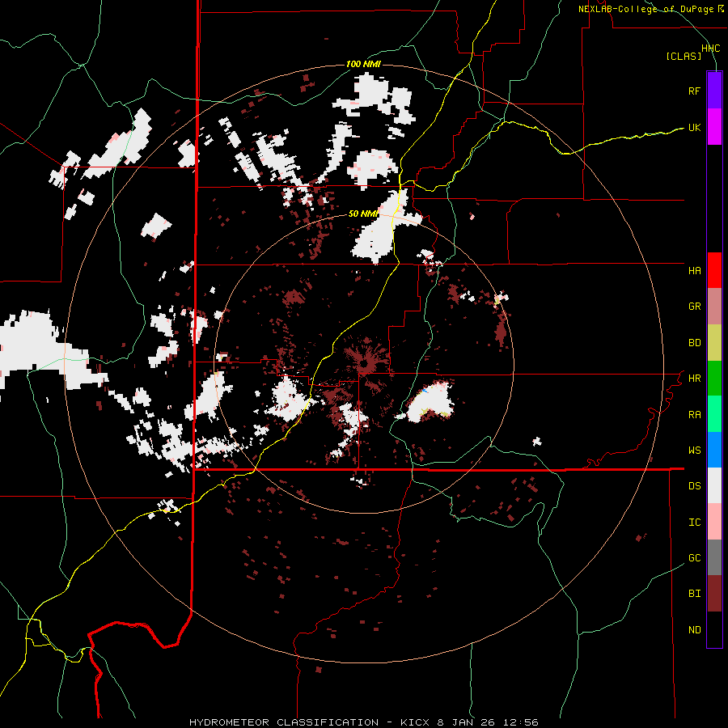Click the dark green HR swatch
The width and height of the screenshot is (728, 728).
click(714, 379)
